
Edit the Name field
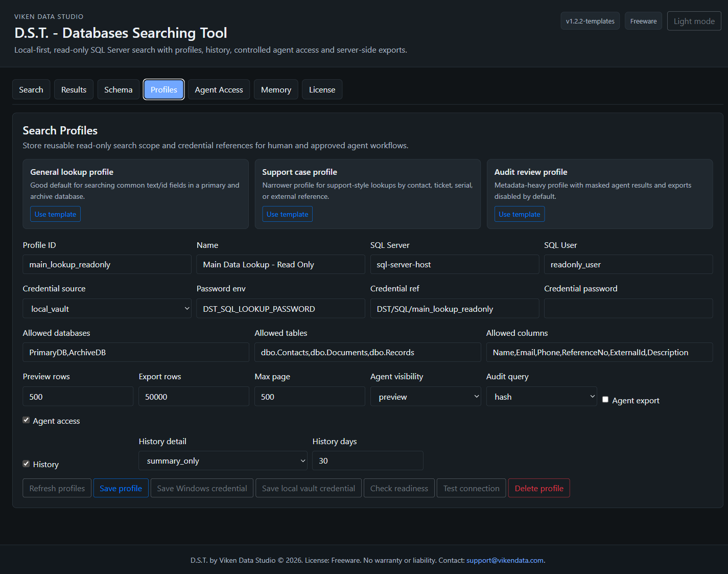click(x=280, y=264)
